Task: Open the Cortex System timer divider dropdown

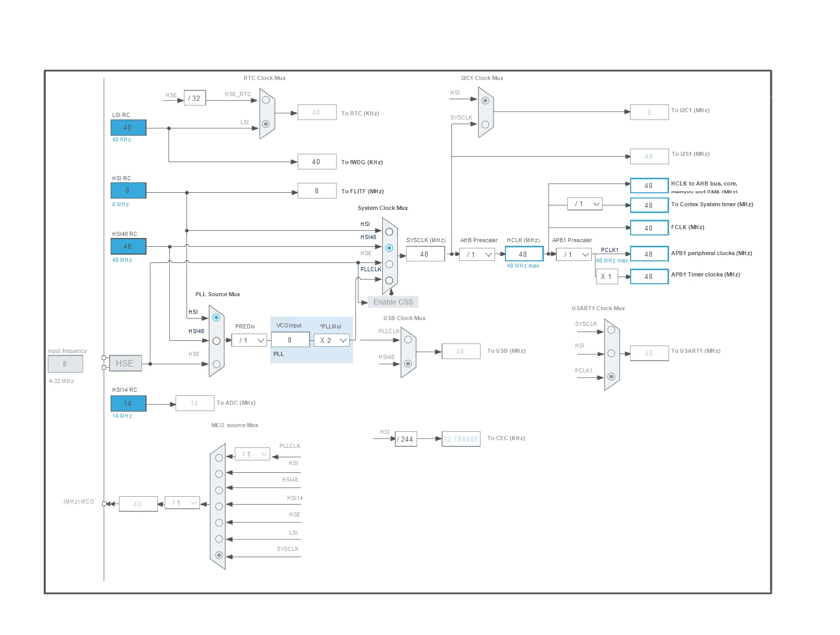Action: pos(585,204)
